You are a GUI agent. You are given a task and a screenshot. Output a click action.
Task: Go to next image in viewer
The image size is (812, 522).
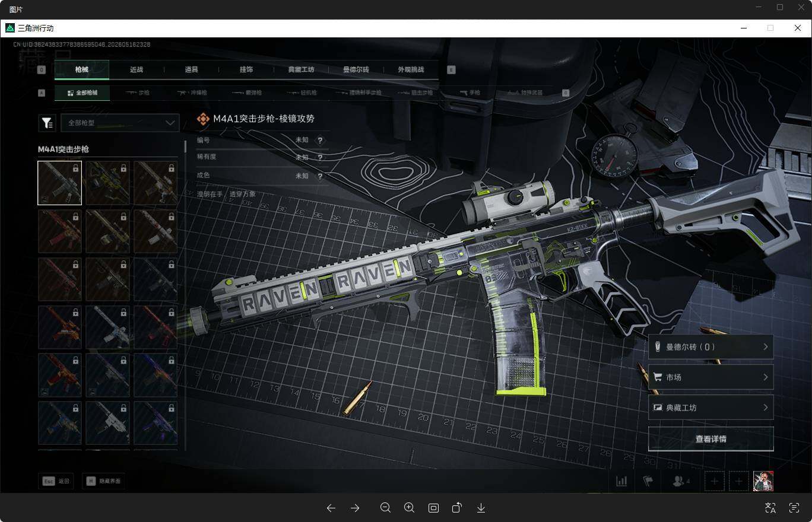point(355,508)
